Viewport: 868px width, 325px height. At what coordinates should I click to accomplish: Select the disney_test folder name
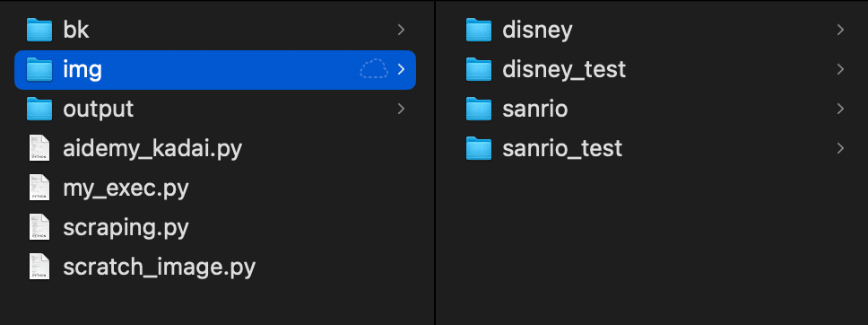click(x=564, y=70)
